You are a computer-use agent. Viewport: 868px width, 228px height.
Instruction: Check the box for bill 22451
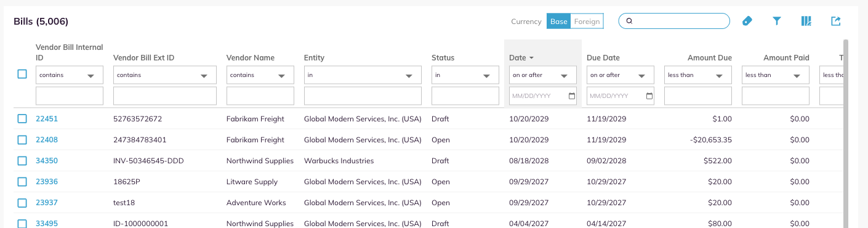point(22,119)
